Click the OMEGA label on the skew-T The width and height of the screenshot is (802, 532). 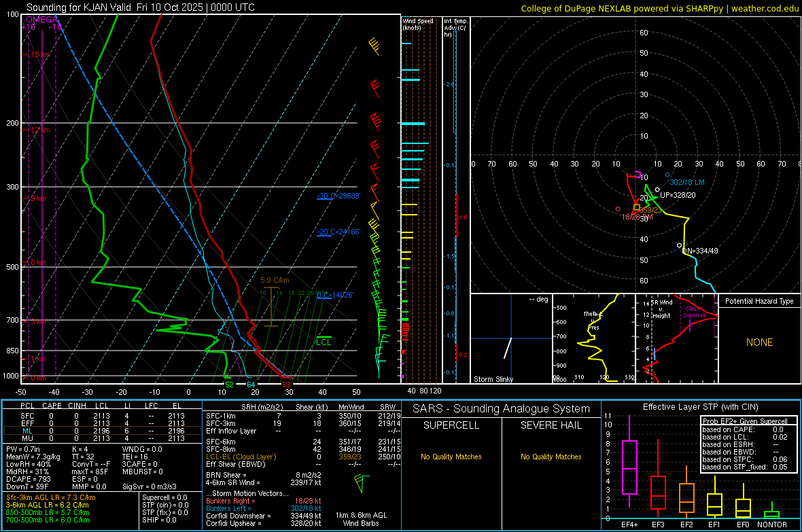(42, 20)
